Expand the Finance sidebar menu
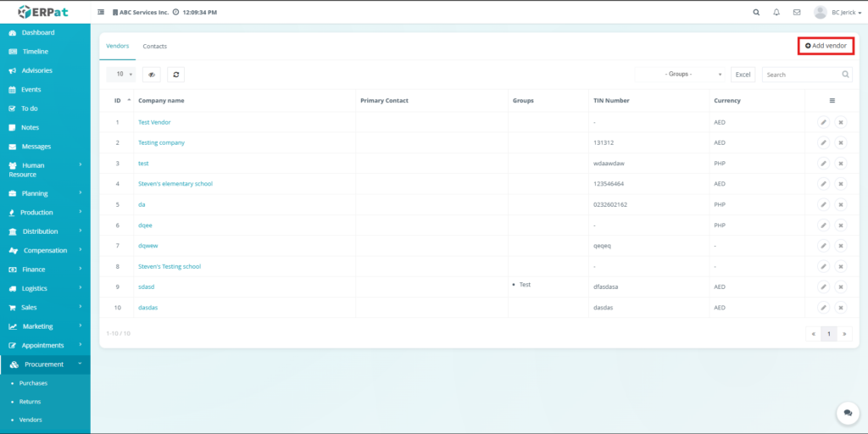This screenshot has width=868, height=434. coord(45,270)
